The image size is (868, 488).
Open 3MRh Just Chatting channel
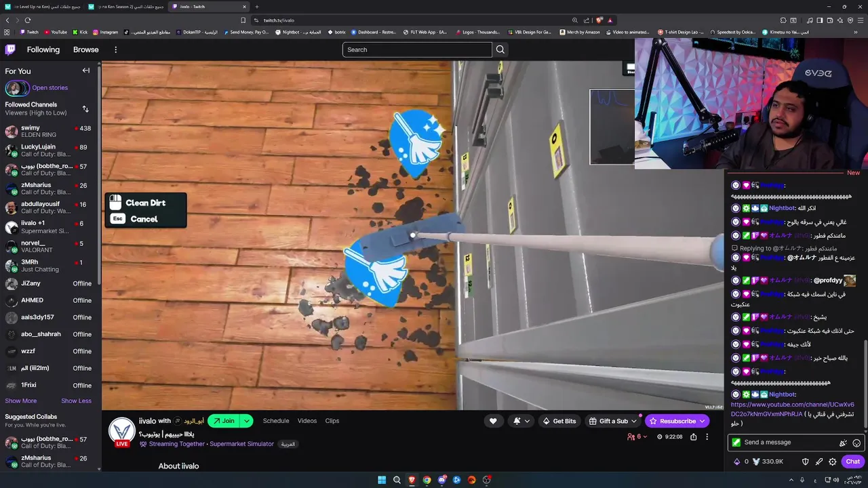[x=49, y=265]
